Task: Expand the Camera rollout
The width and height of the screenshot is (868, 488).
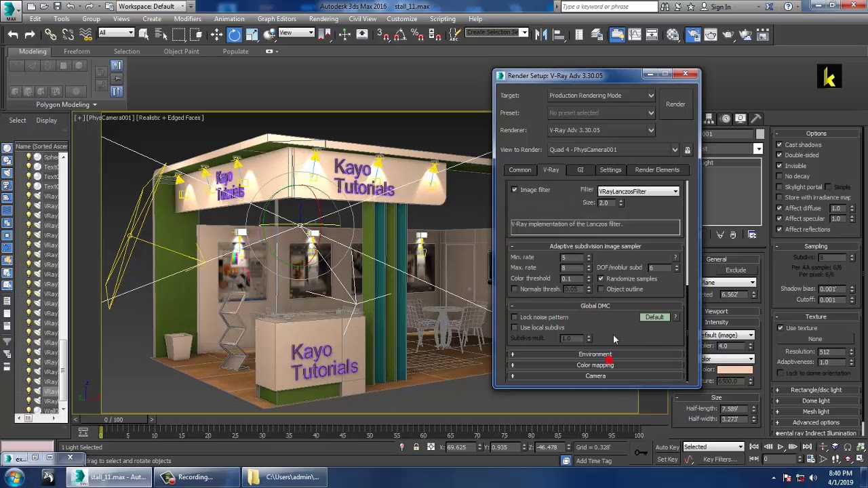Action: pyautogui.click(x=595, y=376)
